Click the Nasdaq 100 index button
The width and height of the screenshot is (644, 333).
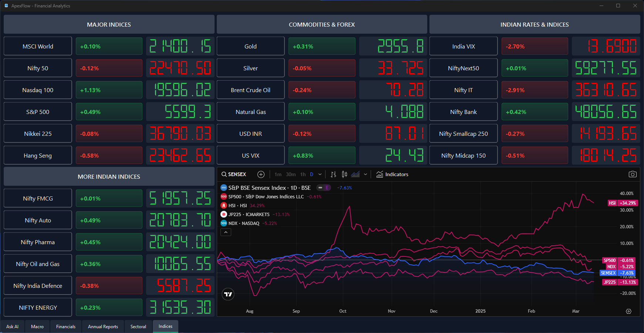click(x=38, y=90)
